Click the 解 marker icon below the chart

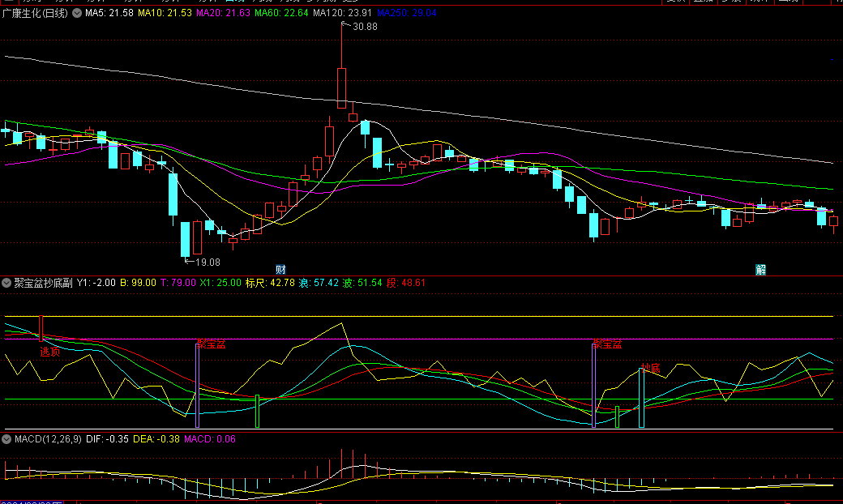coord(760,269)
